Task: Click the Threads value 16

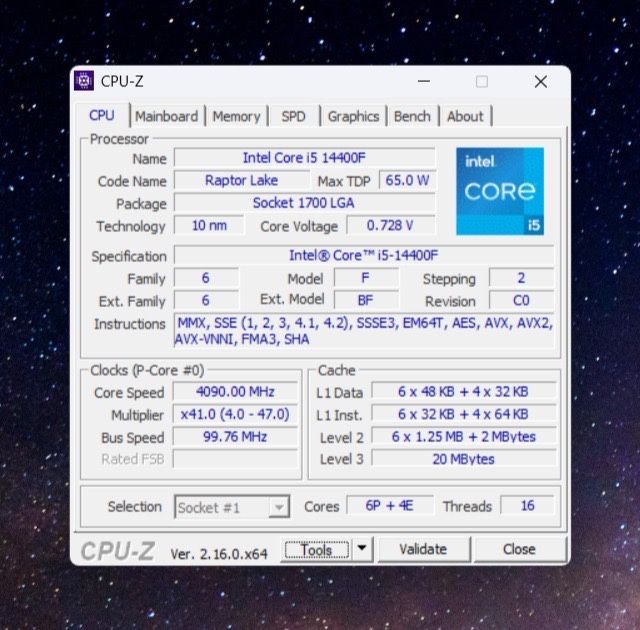Action: click(527, 506)
